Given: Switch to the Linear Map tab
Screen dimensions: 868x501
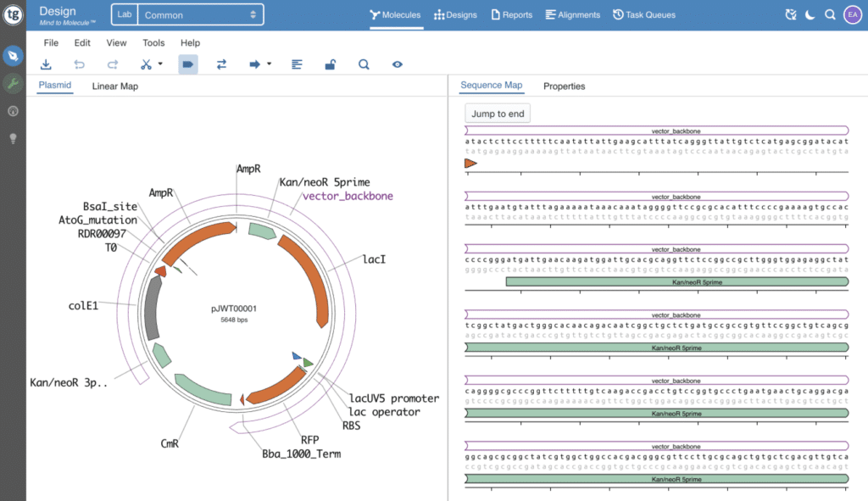Looking at the screenshot, I should click(x=115, y=86).
